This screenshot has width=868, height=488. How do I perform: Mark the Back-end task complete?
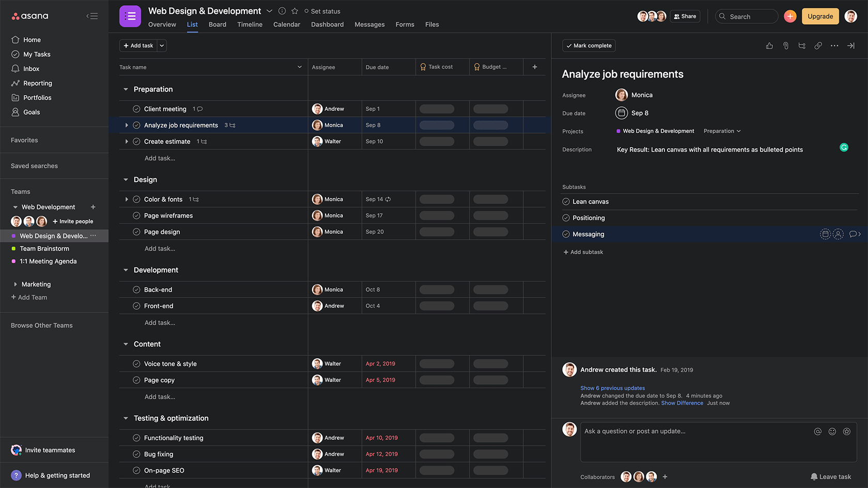[136, 289]
